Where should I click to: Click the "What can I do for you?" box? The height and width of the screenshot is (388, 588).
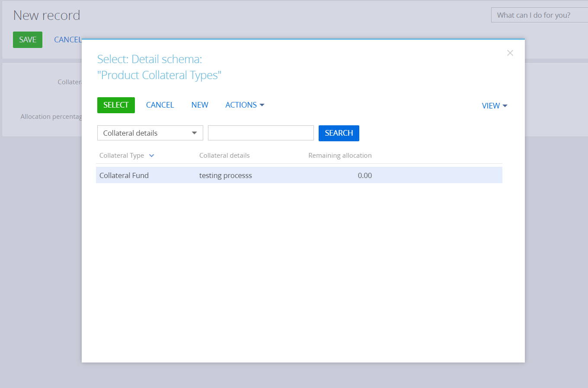click(x=538, y=15)
